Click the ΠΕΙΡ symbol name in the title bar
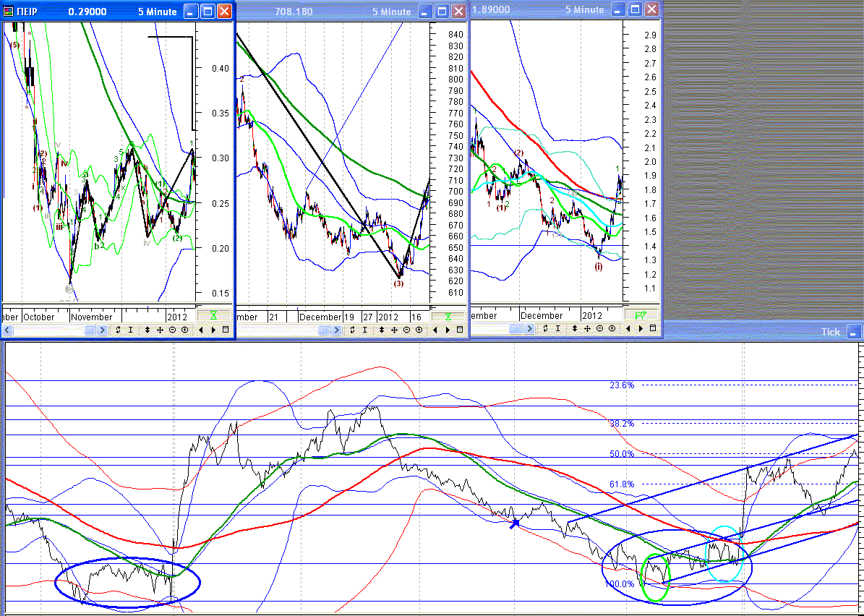 pyautogui.click(x=28, y=12)
